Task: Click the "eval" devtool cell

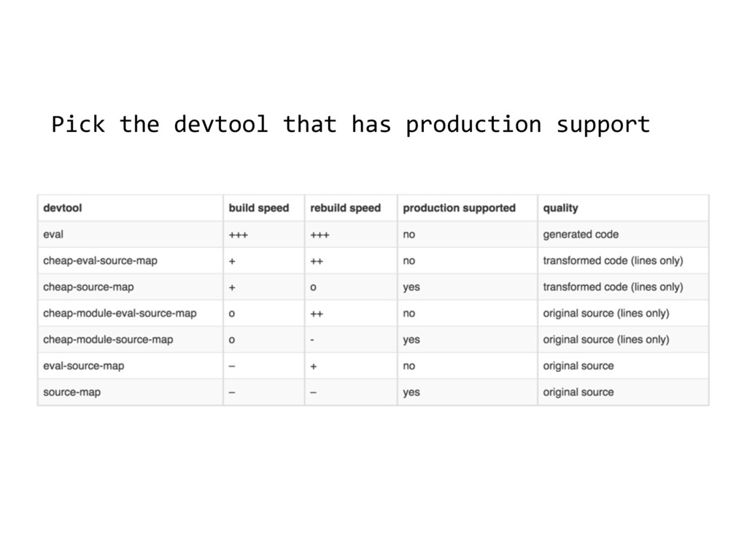Action: (x=54, y=234)
